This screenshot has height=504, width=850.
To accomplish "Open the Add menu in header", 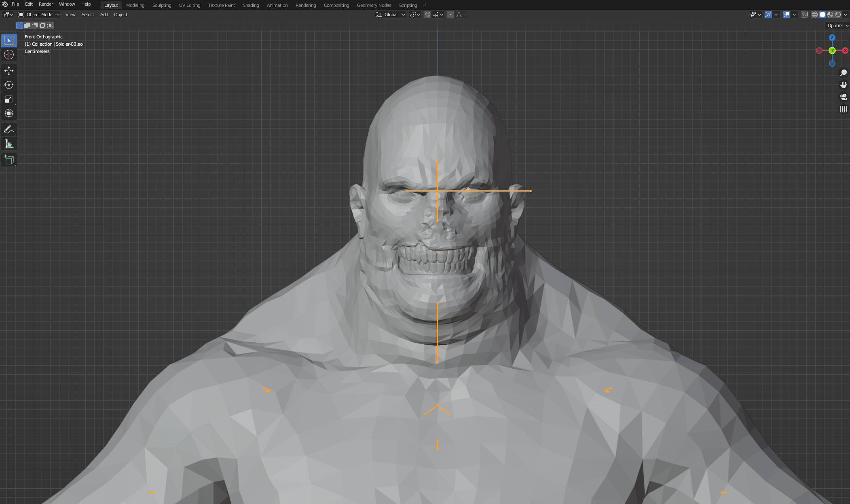I will pyautogui.click(x=104, y=15).
